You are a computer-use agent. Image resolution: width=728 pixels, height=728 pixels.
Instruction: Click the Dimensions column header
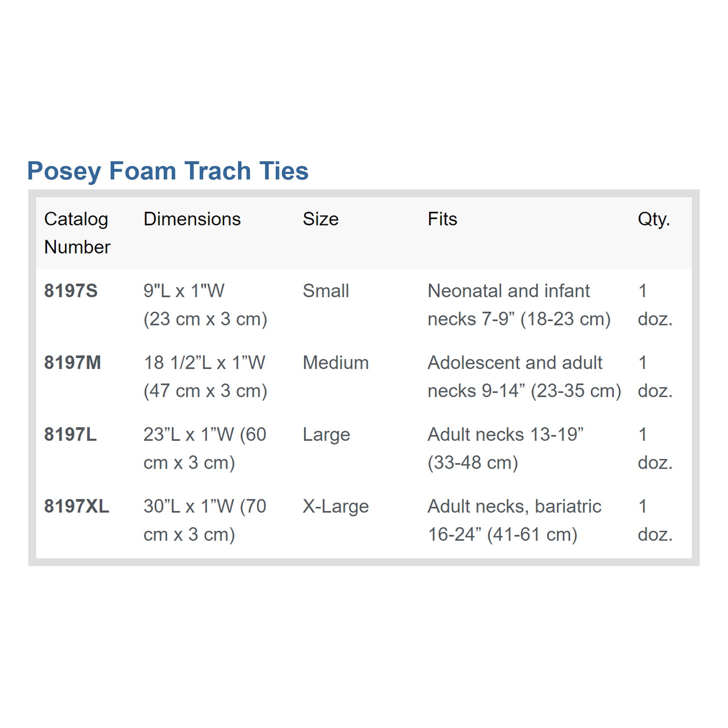point(192,219)
